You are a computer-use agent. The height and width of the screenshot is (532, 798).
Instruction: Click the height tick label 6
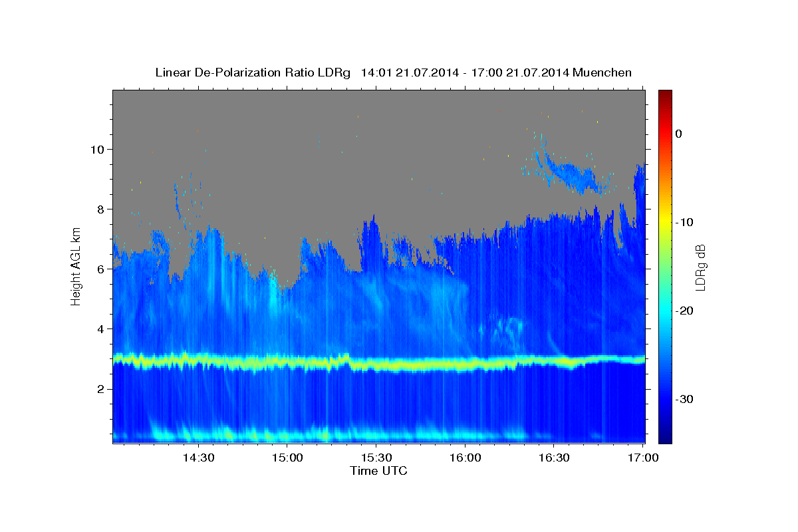(100, 269)
